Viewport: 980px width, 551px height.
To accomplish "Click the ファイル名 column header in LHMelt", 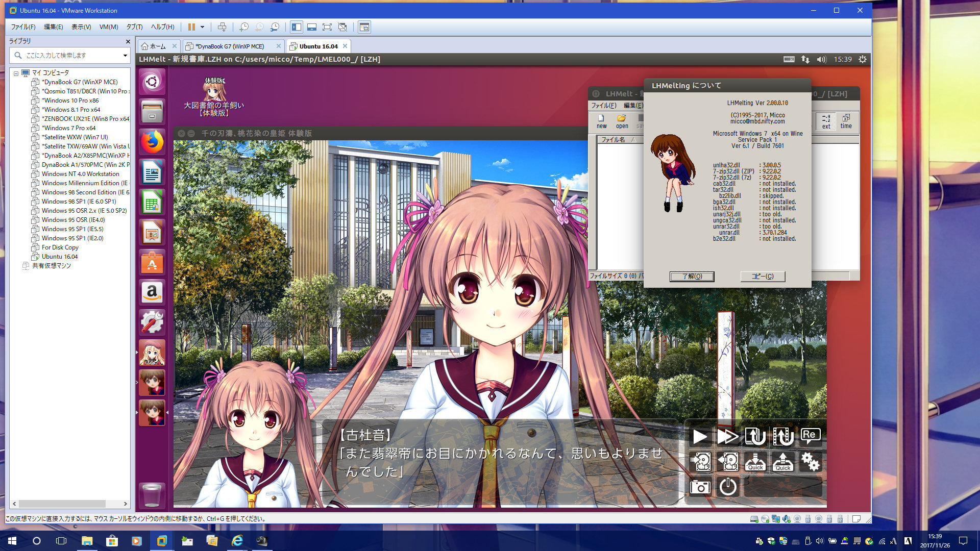I will [619, 139].
